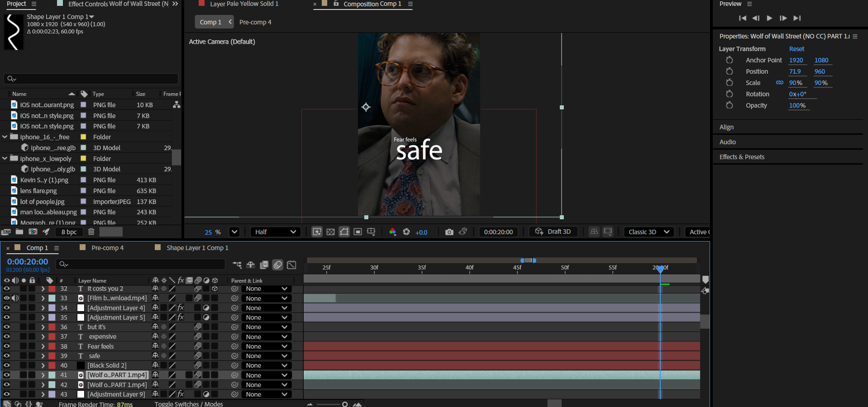Expand properties of the 'safe' layer 39

[43, 356]
